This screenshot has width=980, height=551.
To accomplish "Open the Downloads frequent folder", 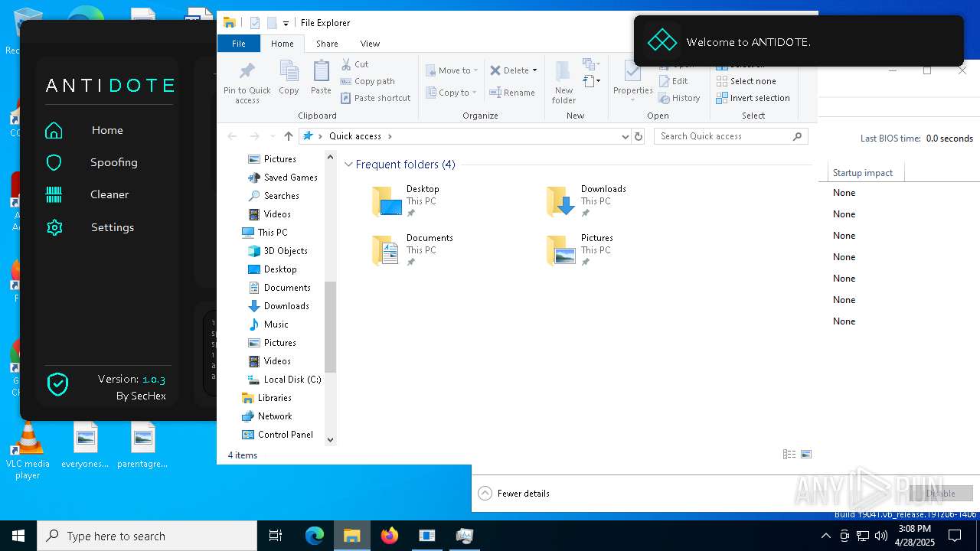I will pos(586,202).
